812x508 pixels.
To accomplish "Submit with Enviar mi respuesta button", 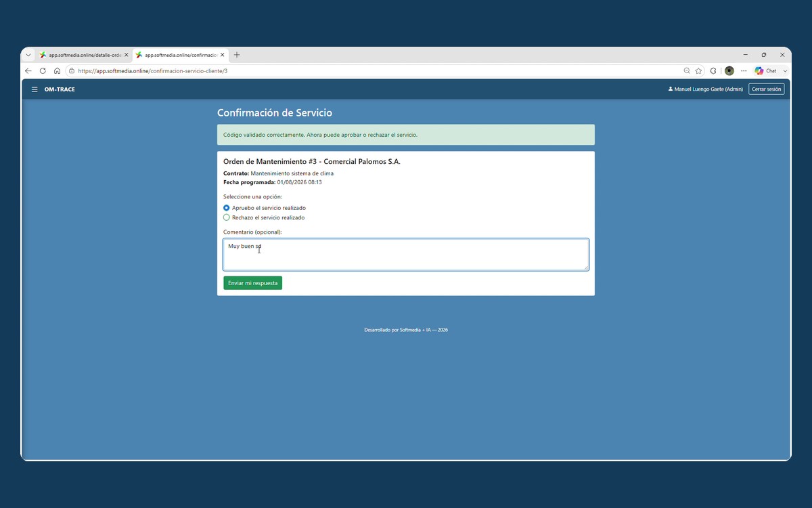I will [253, 283].
